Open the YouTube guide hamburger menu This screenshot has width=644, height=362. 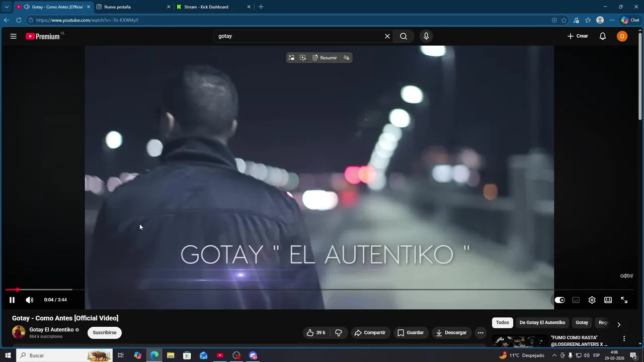(14, 36)
